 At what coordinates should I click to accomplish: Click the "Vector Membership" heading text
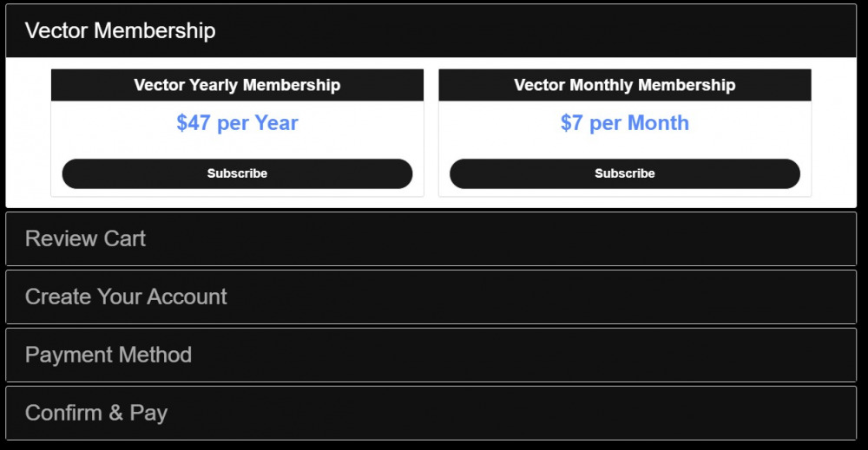[x=120, y=31]
